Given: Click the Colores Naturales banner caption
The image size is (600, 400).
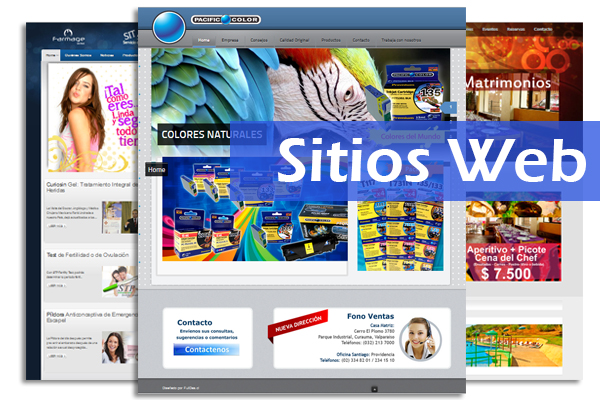Looking at the screenshot, I should [x=212, y=134].
